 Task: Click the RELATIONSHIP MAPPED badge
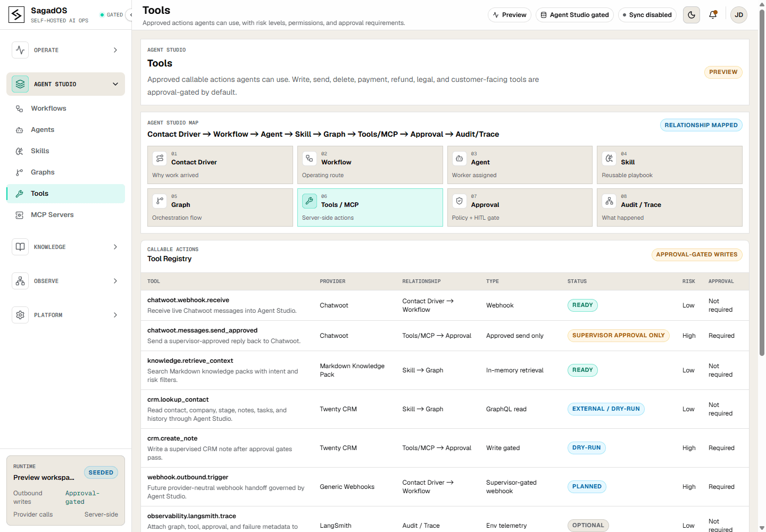point(701,126)
